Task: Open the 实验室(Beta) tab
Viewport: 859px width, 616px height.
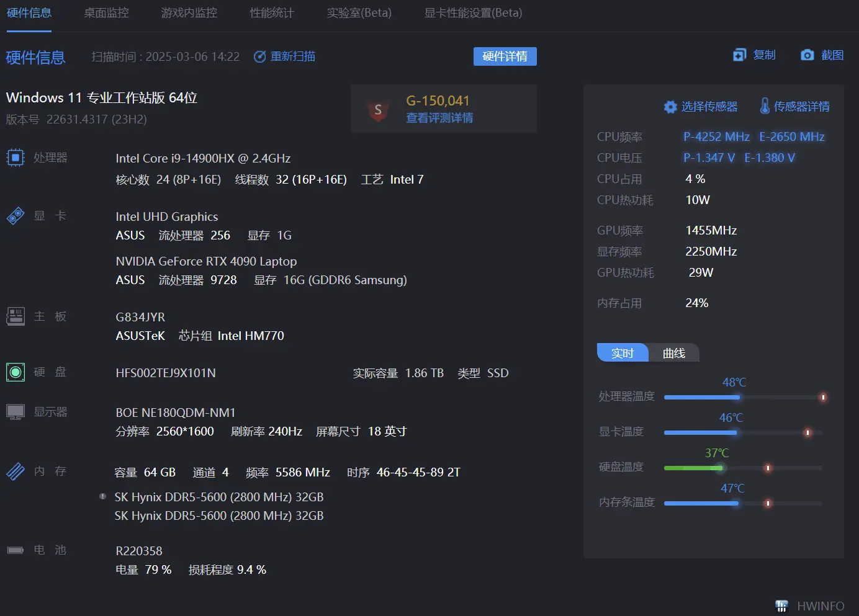Action: [x=359, y=13]
